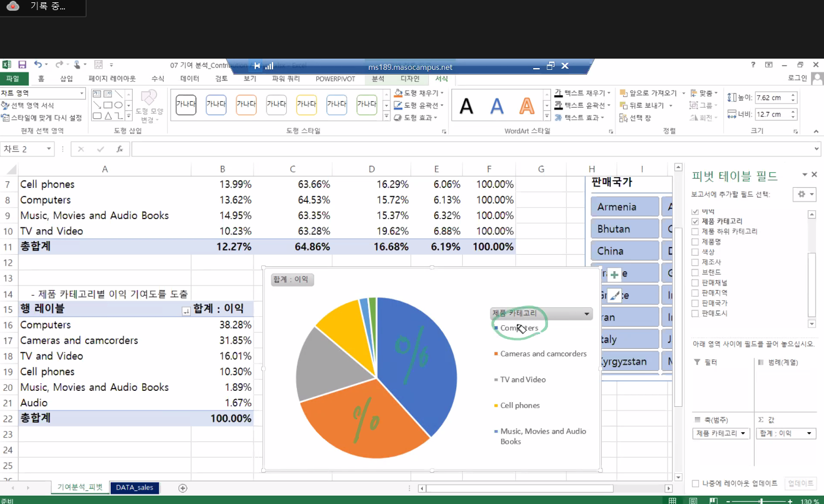Open the chart styles paintbrush button
Screen dimensions: 824x504
[x=614, y=296]
